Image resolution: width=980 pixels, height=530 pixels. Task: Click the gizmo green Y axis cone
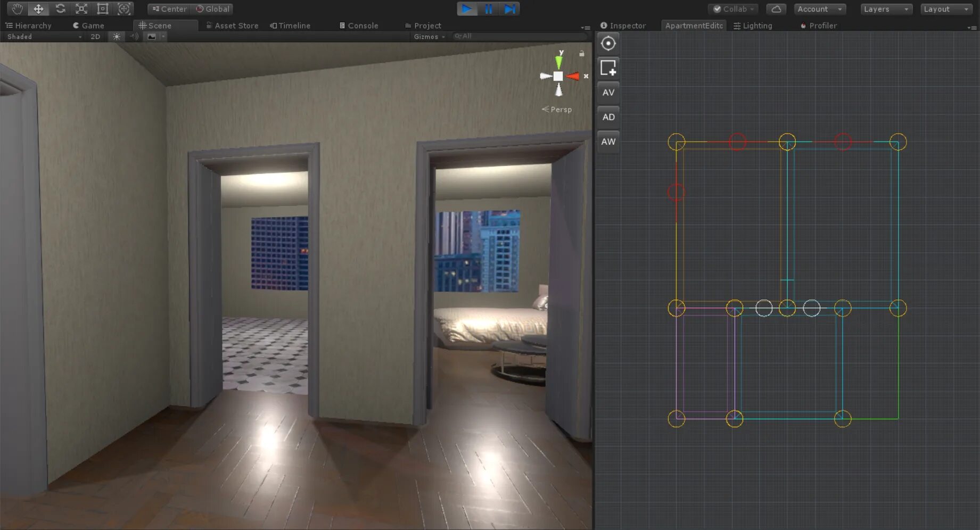(x=559, y=62)
